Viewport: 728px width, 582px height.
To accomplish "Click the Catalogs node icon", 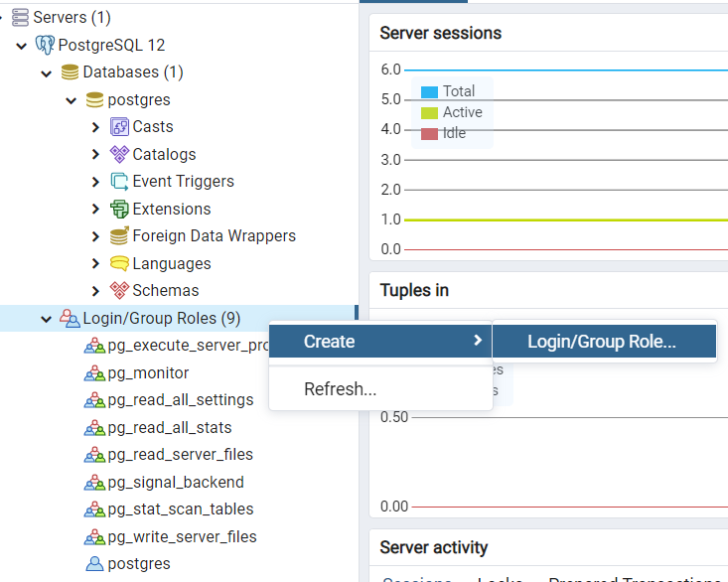I will (119, 154).
